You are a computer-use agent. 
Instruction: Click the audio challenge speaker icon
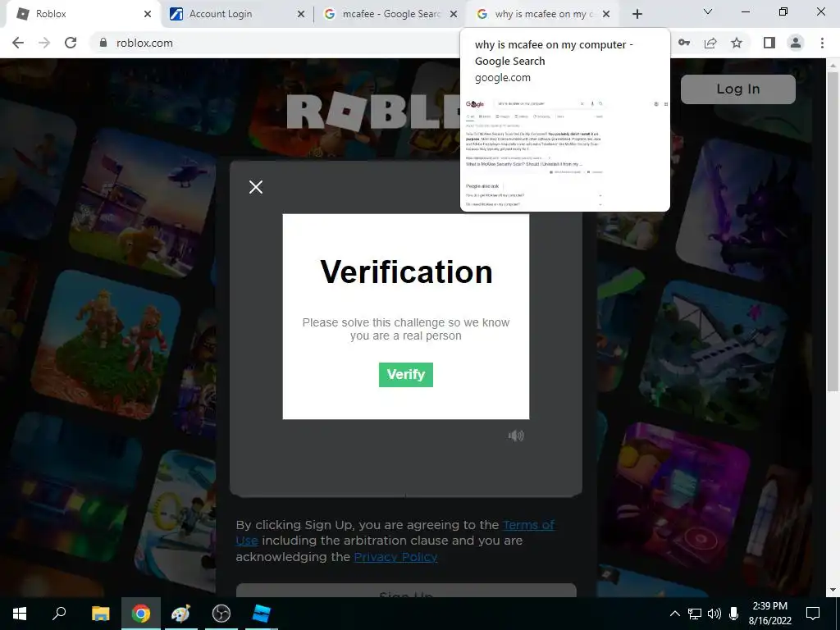tap(516, 436)
